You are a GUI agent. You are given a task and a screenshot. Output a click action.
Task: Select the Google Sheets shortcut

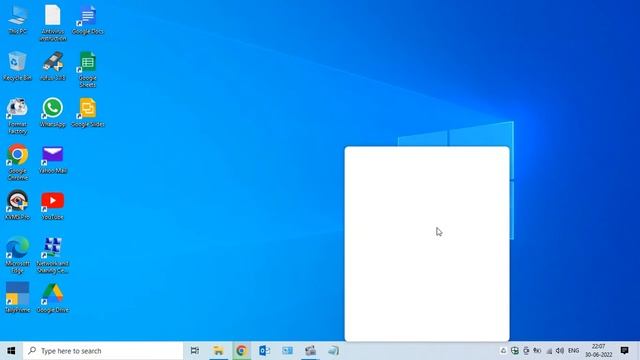(88, 69)
